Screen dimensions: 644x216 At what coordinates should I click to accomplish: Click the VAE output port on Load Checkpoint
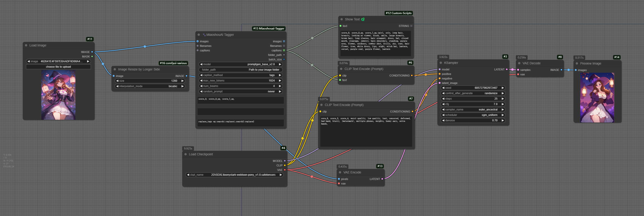(x=285, y=170)
